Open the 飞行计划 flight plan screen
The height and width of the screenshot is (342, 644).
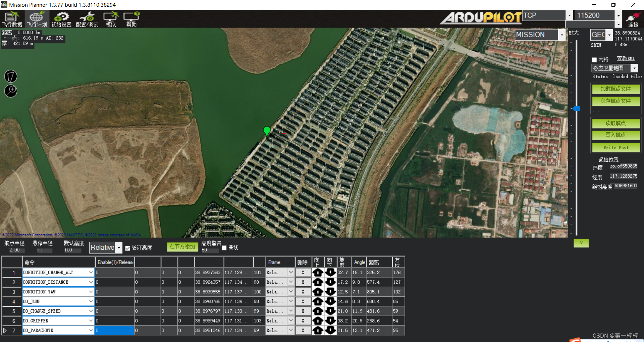[x=37, y=19]
